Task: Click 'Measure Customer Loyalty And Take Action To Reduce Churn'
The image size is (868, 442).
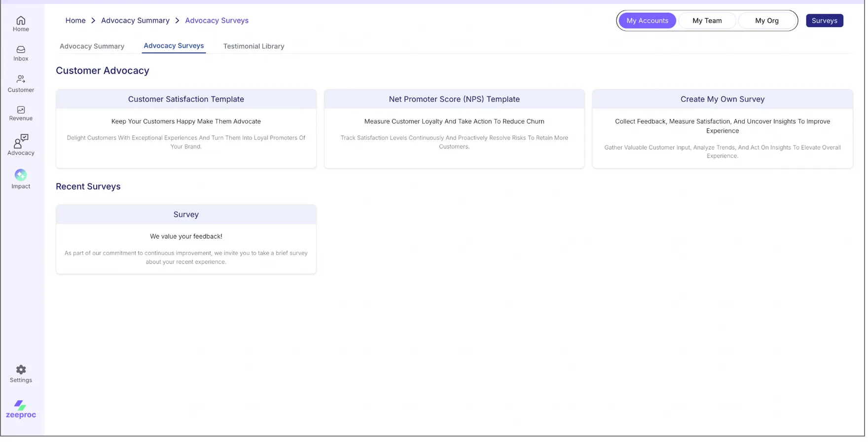Action: pyautogui.click(x=454, y=121)
